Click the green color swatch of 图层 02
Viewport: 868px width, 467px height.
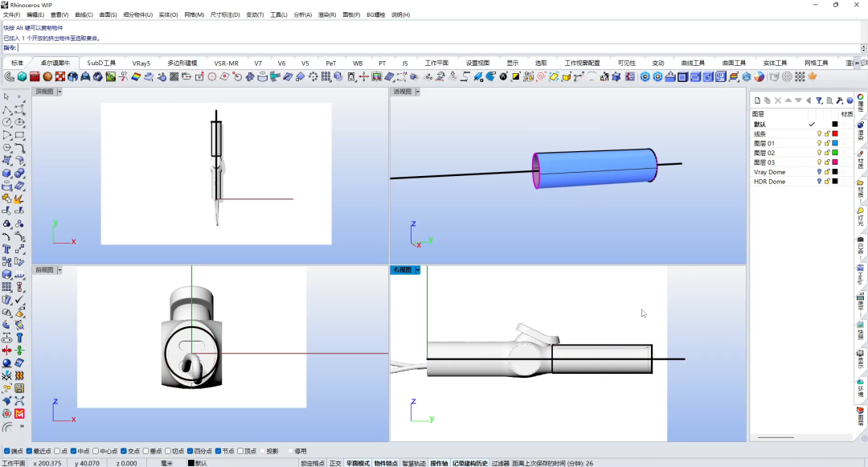(x=835, y=153)
